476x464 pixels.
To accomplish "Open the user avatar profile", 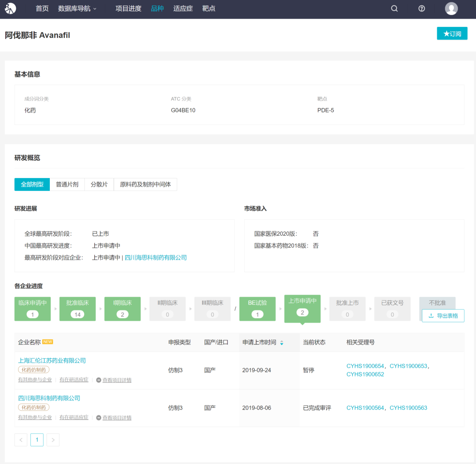I will coord(451,8).
